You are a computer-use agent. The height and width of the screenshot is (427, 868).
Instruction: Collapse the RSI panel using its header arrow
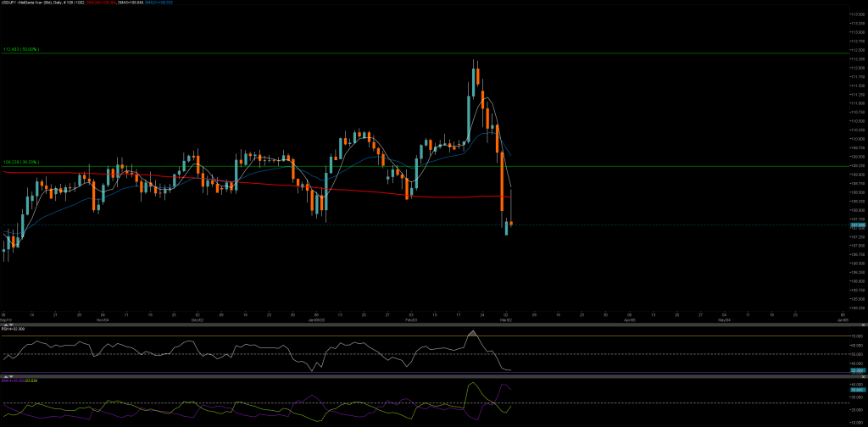(4, 324)
